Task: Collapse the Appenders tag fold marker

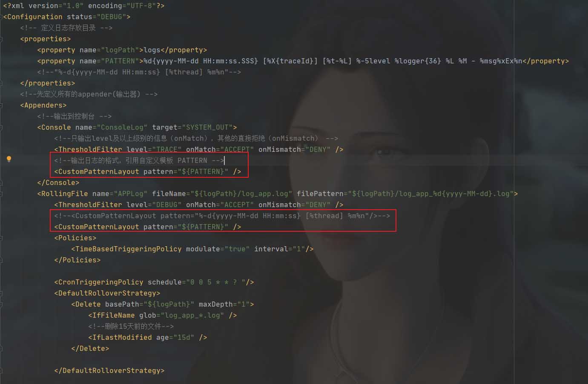Action: [2, 105]
